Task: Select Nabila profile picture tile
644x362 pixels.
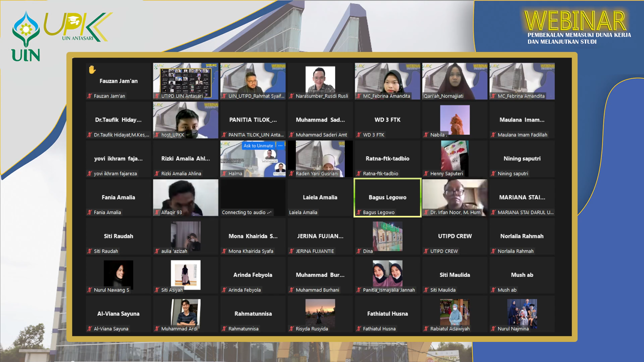Action: (455, 120)
